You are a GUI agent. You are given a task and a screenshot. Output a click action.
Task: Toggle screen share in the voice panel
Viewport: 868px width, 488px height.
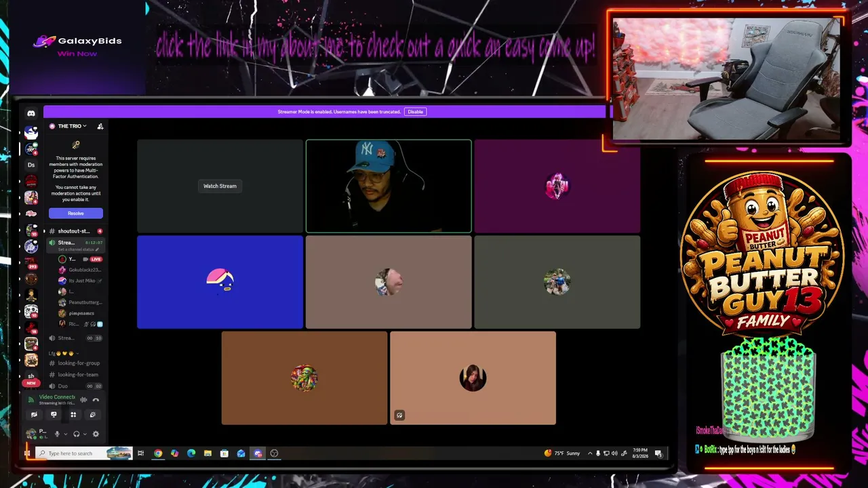54,415
